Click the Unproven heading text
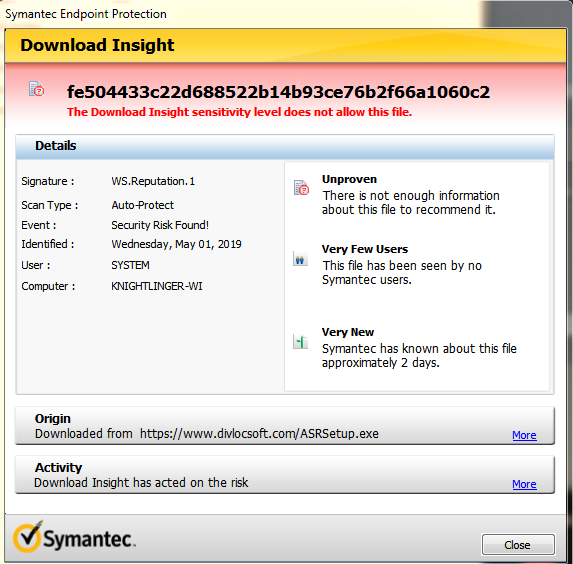Screen dimensions: 573x564 (x=349, y=179)
